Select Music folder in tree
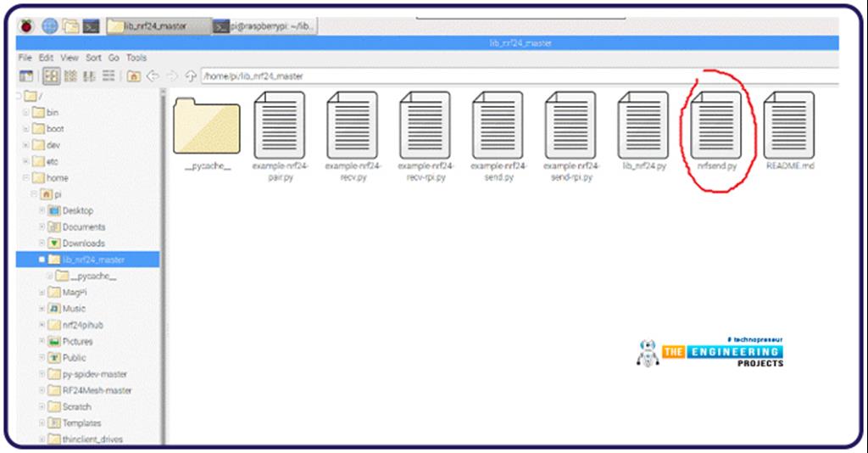The width and height of the screenshot is (868, 453). click(67, 309)
